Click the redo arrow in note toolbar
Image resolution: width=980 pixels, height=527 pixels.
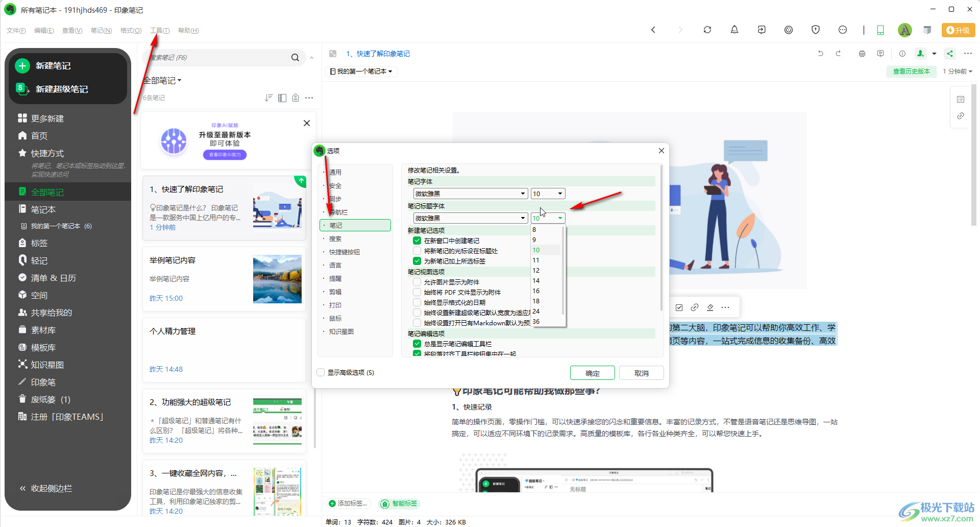click(x=838, y=54)
